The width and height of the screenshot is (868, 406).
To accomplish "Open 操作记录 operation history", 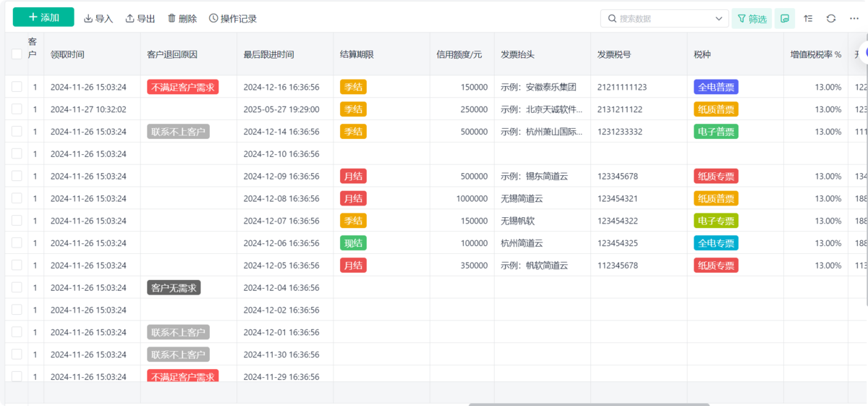I will click(x=233, y=18).
